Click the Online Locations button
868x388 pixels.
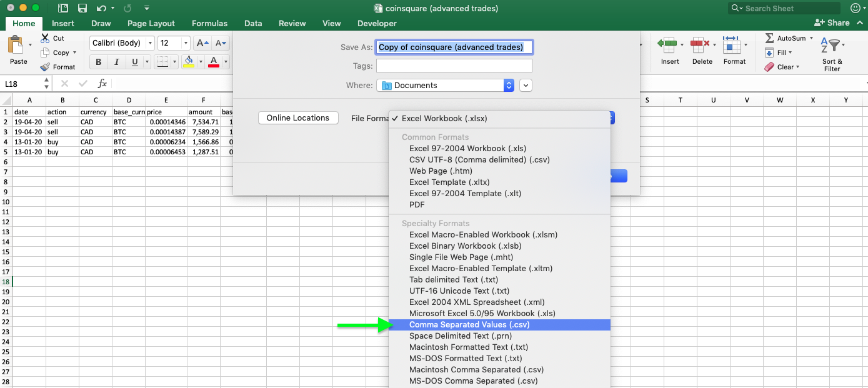pyautogui.click(x=298, y=117)
